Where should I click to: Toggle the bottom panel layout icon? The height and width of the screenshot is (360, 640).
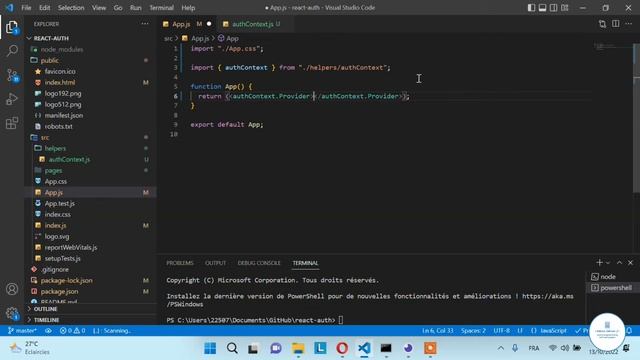point(542,8)
